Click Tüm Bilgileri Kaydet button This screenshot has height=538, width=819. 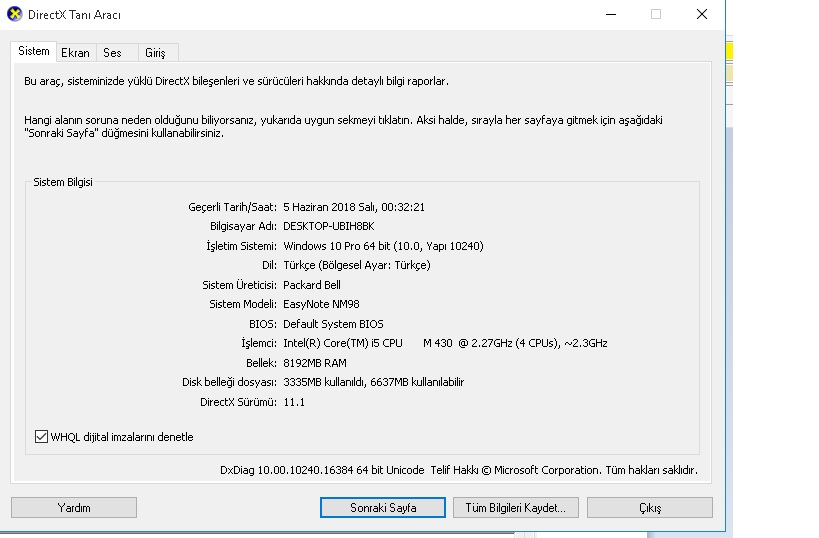tap(515, 508)
